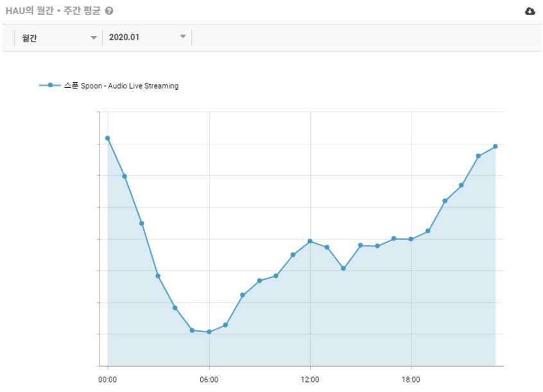543x392 pixels.
Task: Click the Spoon - Audio Live Streaming legend label
Action: [x=121, y=85]
